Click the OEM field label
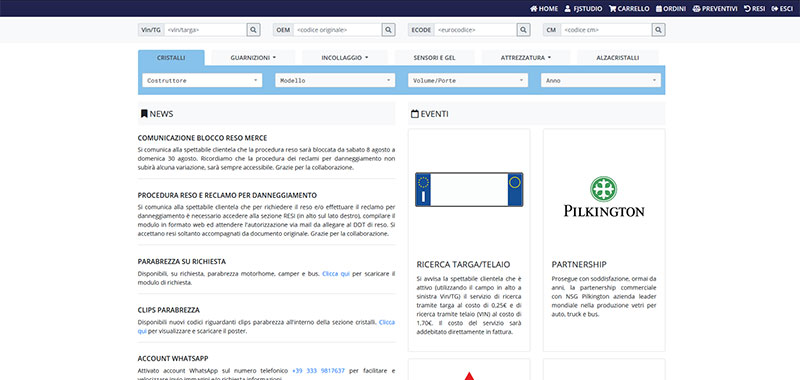 [283, 30]
